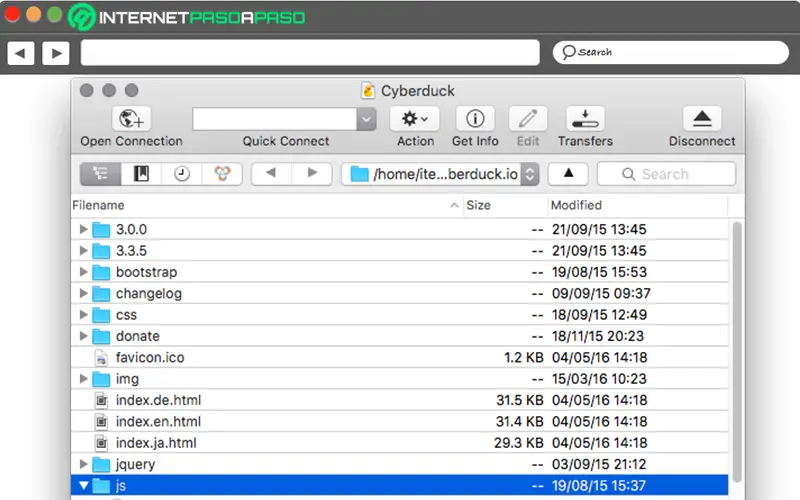Click the index.en.html file name
800x500 pixels.
point(158,421)
